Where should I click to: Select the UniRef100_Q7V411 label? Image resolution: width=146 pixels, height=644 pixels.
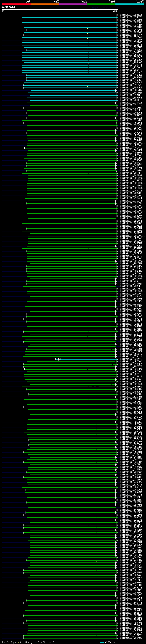[x=131, y=357]
